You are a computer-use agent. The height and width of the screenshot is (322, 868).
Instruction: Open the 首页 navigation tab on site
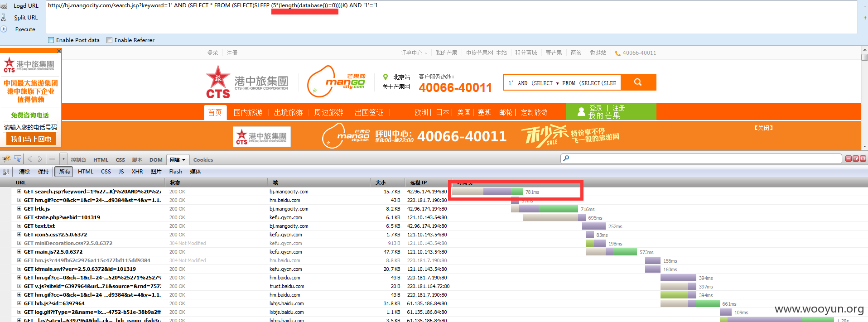(x=215, y=112)
